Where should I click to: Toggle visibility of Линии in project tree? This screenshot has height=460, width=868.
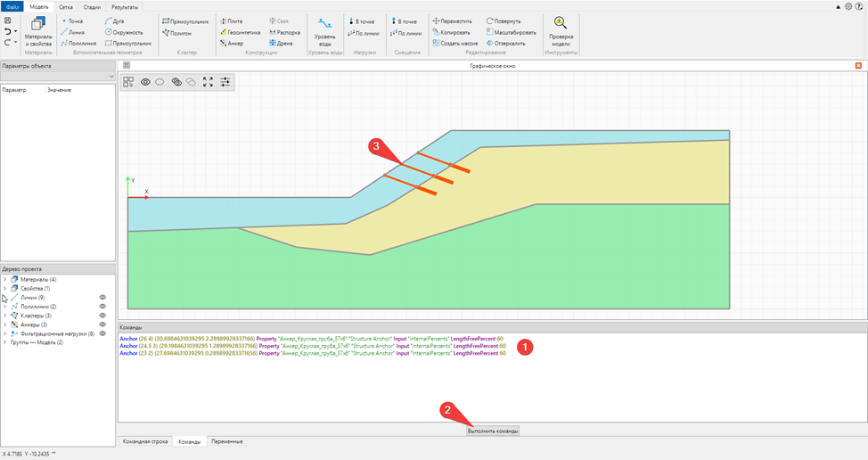[x=102, y=297]
